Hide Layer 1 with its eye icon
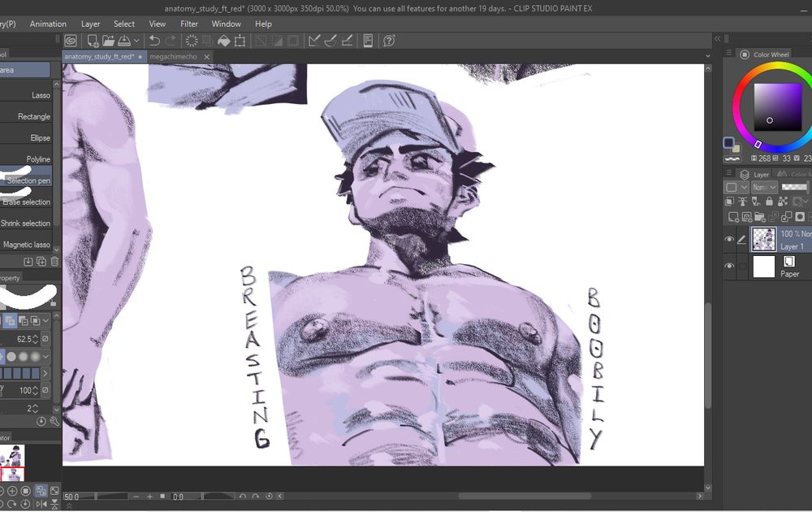The image size is (812, 512). [729, 239]
